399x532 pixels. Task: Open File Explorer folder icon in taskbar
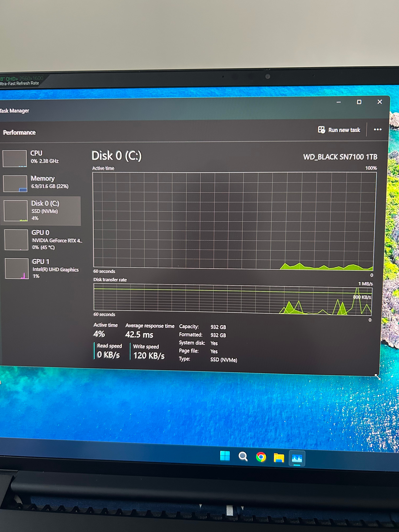pyautogui.click(x=279, y=457)
